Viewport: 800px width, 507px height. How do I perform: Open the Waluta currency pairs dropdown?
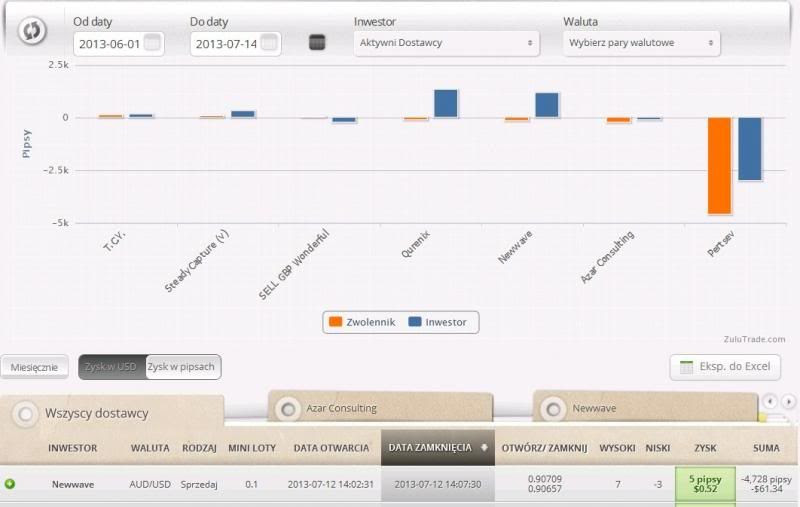tap(642, 43)
